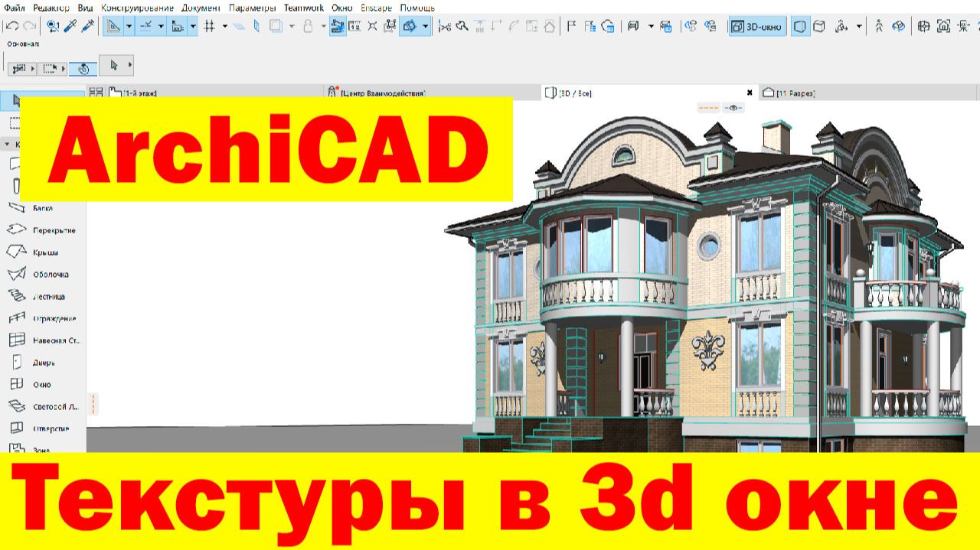980x550 pixels.
Task: Toggle the perspective view icon
Action: [x=800, y=26]
